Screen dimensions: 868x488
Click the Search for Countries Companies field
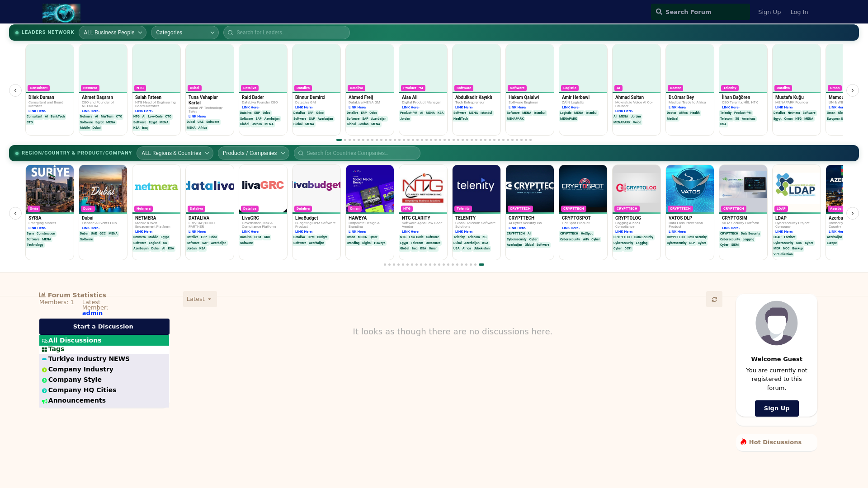point(357,153)
